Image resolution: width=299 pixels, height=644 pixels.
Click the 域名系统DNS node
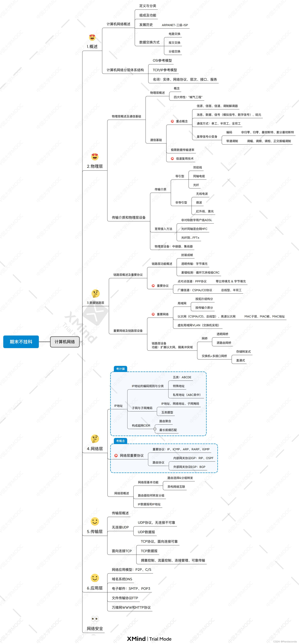point(122,579)
